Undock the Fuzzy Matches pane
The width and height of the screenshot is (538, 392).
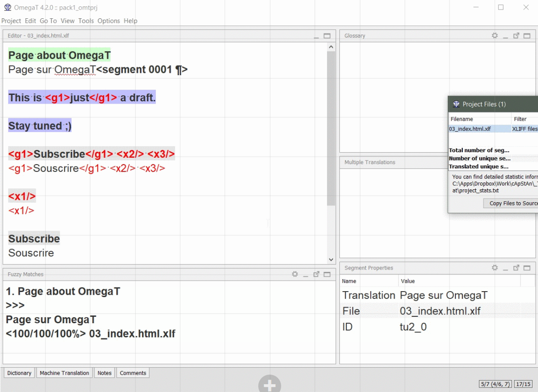[316, 274]
